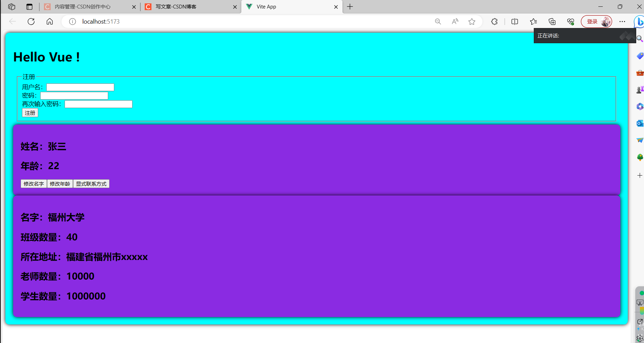Open the sidebar Microsoft 365 icon
The height and width of the screenshot is (343, 644).
tap(640, 107)
